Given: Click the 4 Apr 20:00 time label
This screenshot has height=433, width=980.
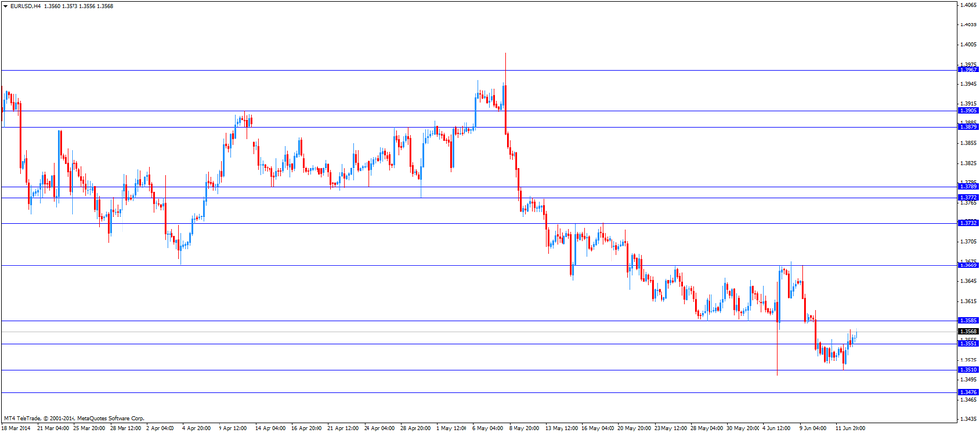Looking at the screenshot, I should 196,429.
